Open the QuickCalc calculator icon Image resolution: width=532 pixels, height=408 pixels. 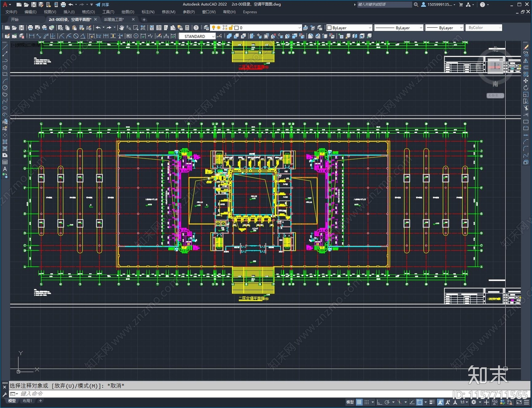click(187, 28)
